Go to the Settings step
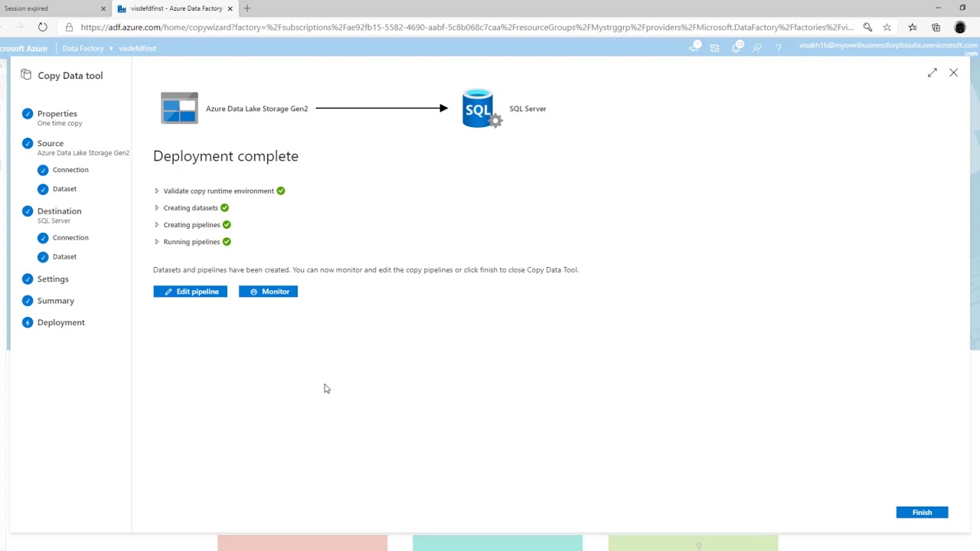The height and width of the screenshot is (551, 980). (x=53, y=279)
